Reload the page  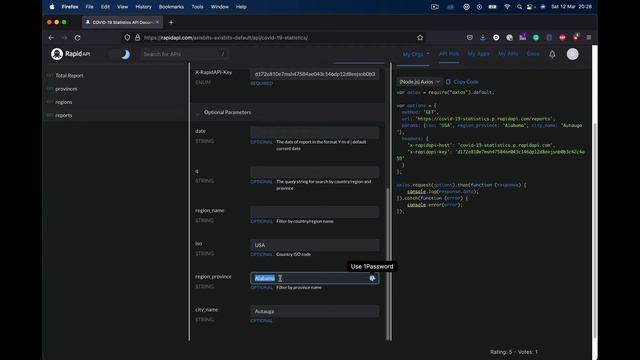pyautogui.click(x=78, y=38)
